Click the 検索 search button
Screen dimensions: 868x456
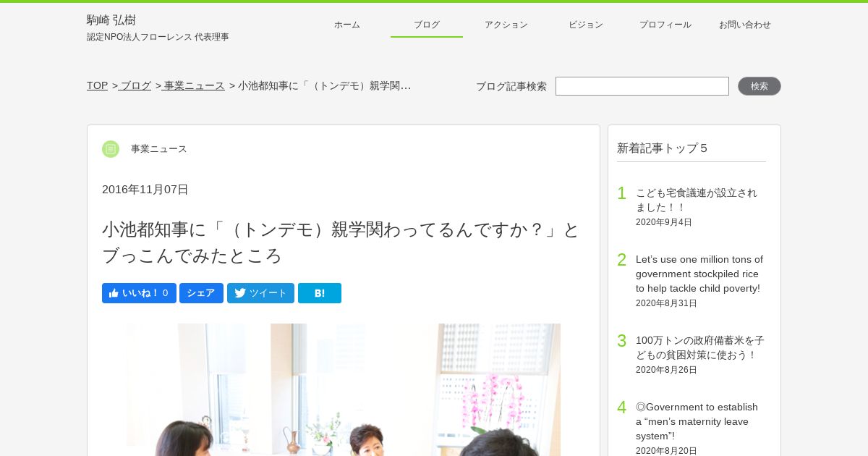(759, 86)
